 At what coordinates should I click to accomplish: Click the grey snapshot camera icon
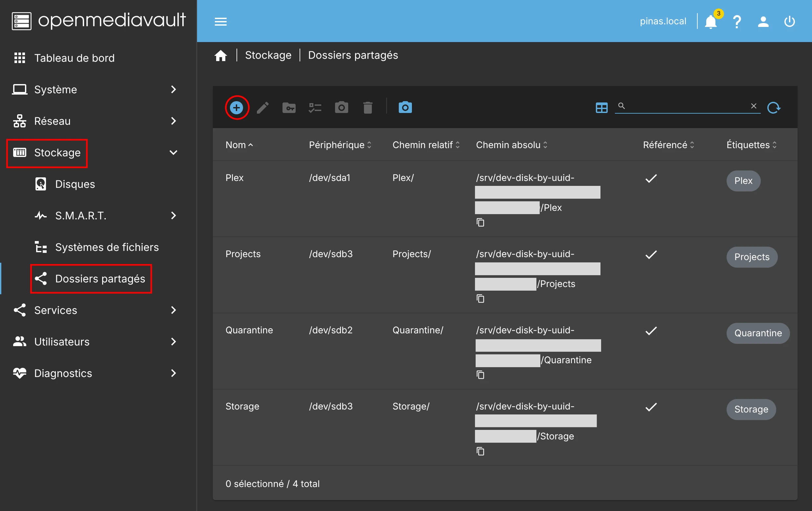coord(341,107)
